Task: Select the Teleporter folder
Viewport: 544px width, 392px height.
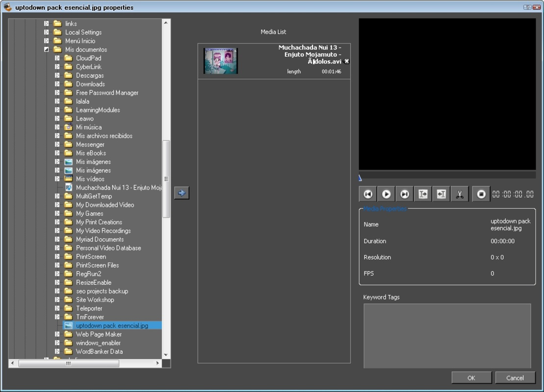Action: click(89, 309)
